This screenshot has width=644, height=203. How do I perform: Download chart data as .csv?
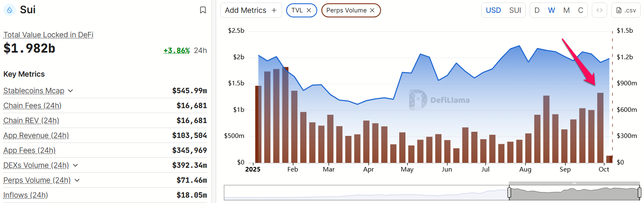[x=625, y=10]
